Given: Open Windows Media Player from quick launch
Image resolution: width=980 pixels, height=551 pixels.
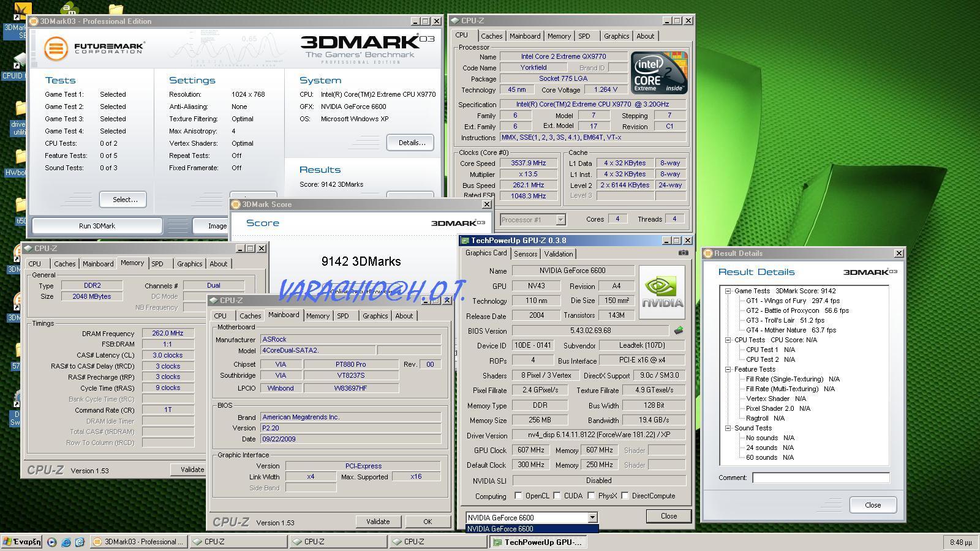Looking at the screenshot, I should tap(51, 542).
